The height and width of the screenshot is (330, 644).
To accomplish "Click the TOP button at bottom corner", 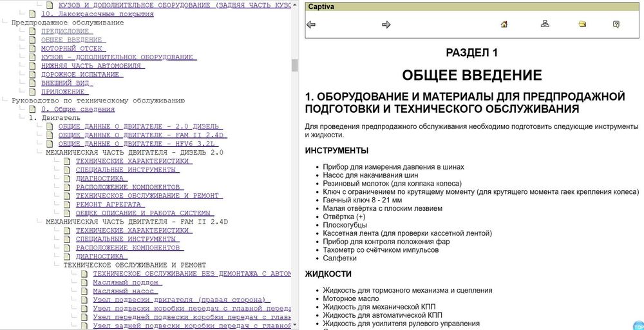I will point(639,325).
